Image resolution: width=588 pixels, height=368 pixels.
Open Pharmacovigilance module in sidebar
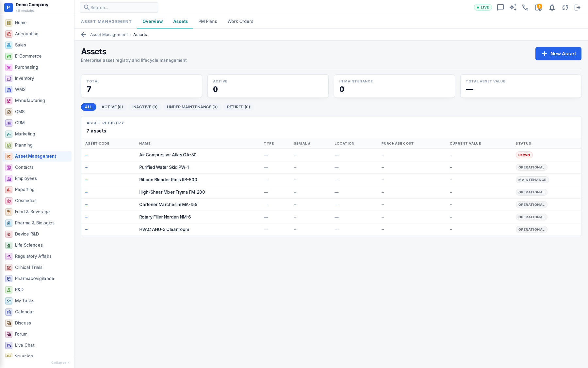37,278
